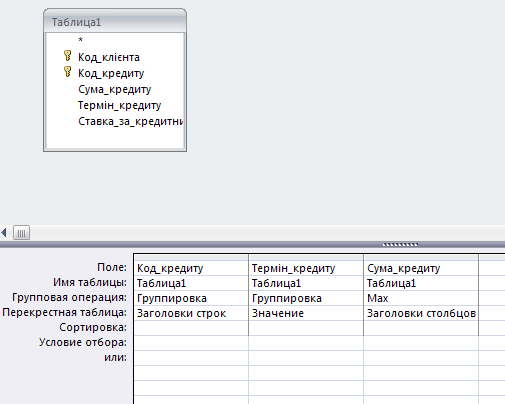Click the key icon beside Код_кредиту

point(67,72)
